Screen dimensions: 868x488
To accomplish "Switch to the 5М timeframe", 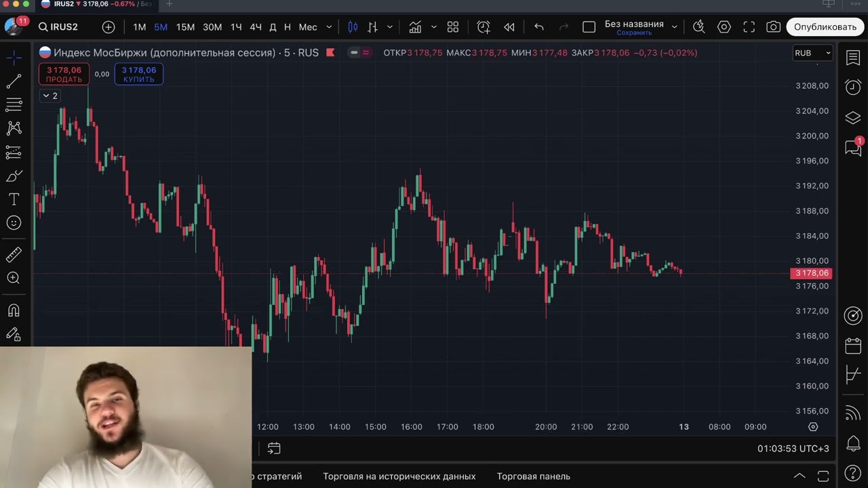I will (x=161, y=27).
